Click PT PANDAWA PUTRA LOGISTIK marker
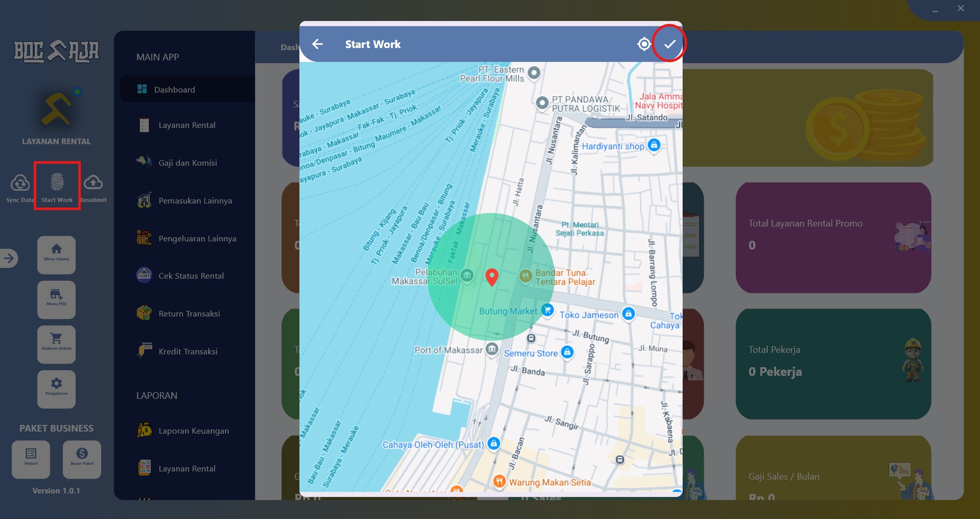Viewport: 980px width, 519px height. point(542,103)
